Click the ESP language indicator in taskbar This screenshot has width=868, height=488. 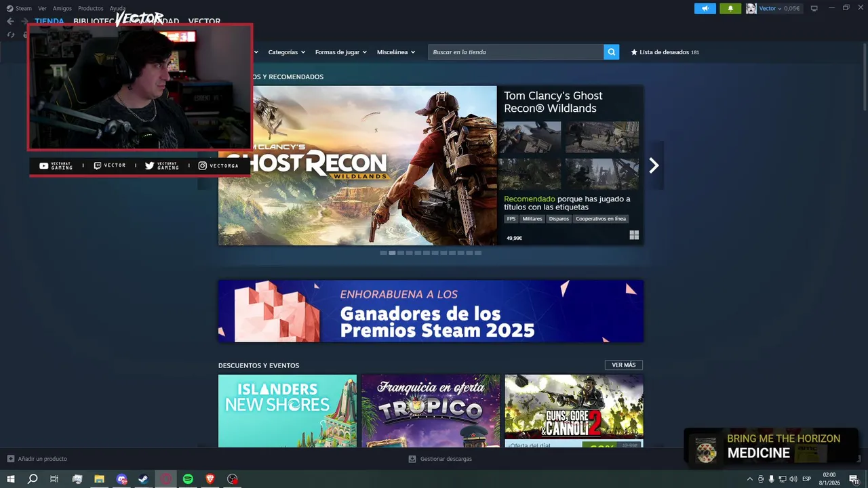click(807, 479)
